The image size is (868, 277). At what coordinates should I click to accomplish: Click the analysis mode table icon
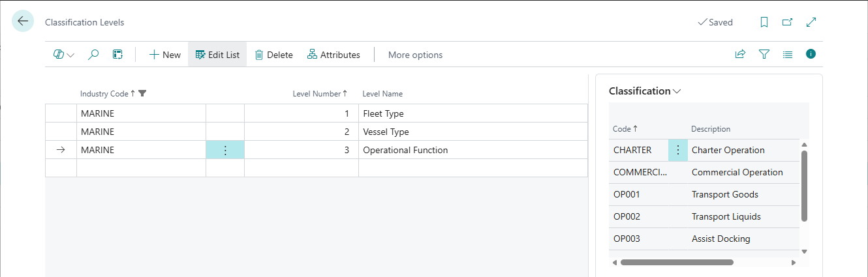tap(117, 55)
